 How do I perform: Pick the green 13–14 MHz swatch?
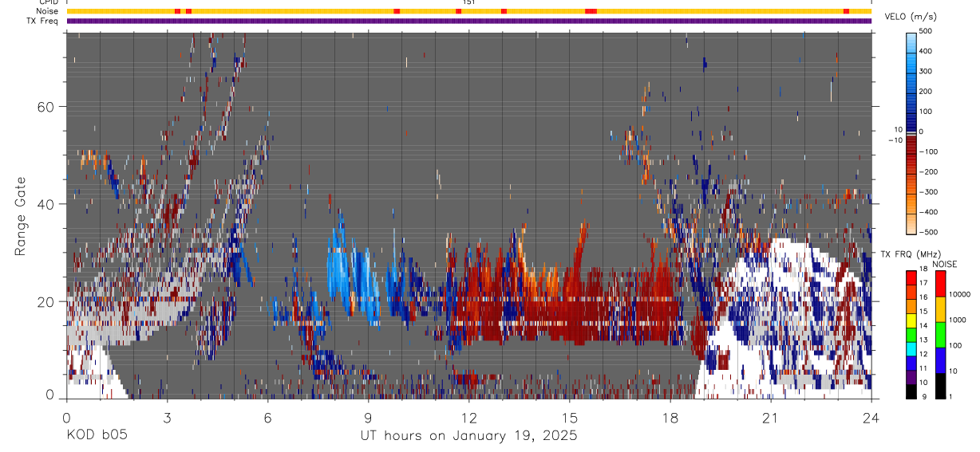(911, 334)
